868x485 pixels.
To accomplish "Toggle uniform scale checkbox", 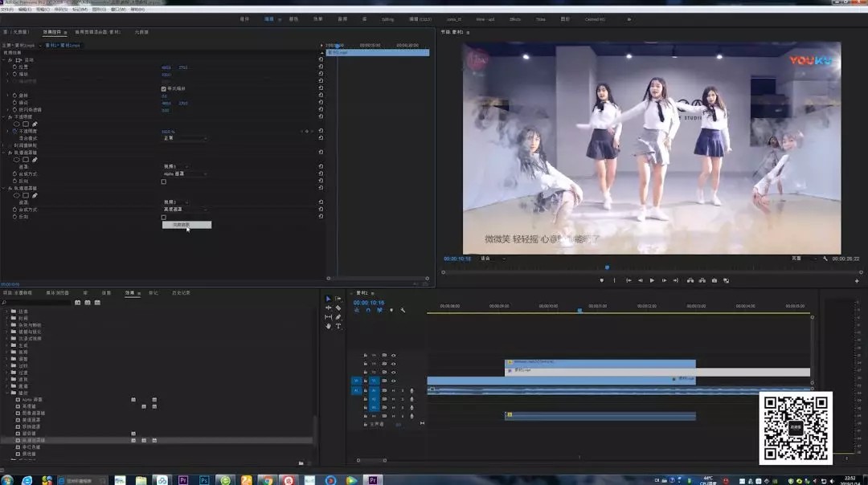I will click(x=164, y=88).
